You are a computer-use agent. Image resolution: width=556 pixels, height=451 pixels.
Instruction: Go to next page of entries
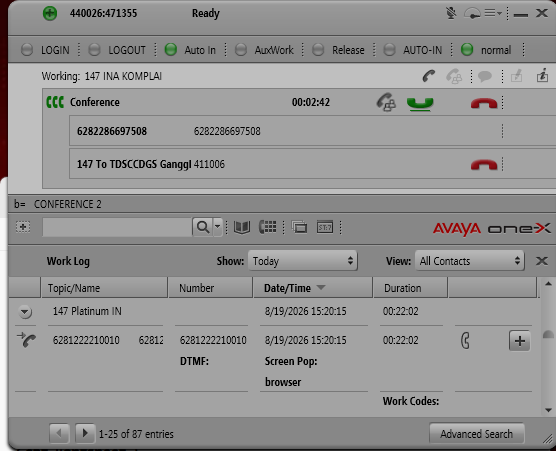coord(85,433)
